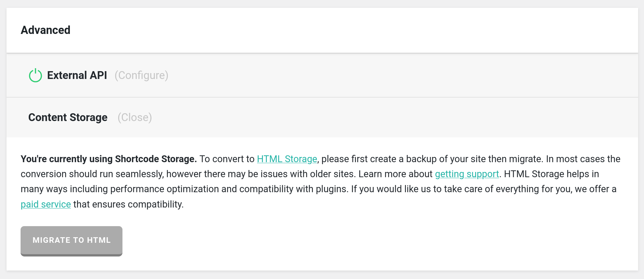Visit the paid service page
Screen dimensions: 644x279
point(45,204)
